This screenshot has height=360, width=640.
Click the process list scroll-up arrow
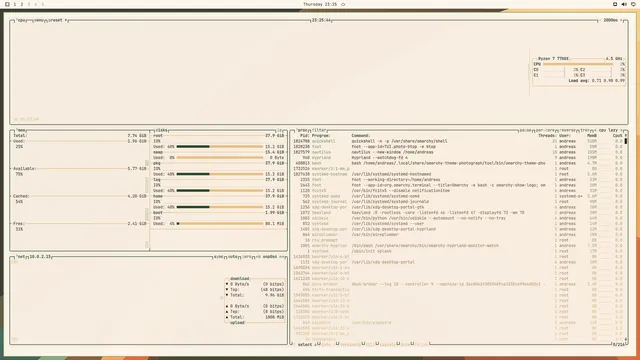pos(626,136)
